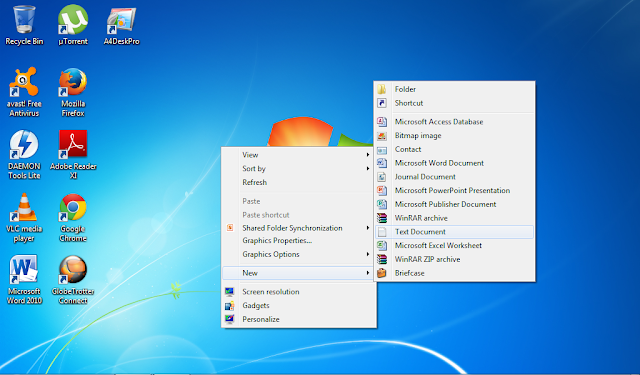Open Gadgets label in context menu

(x=256, y=305)
